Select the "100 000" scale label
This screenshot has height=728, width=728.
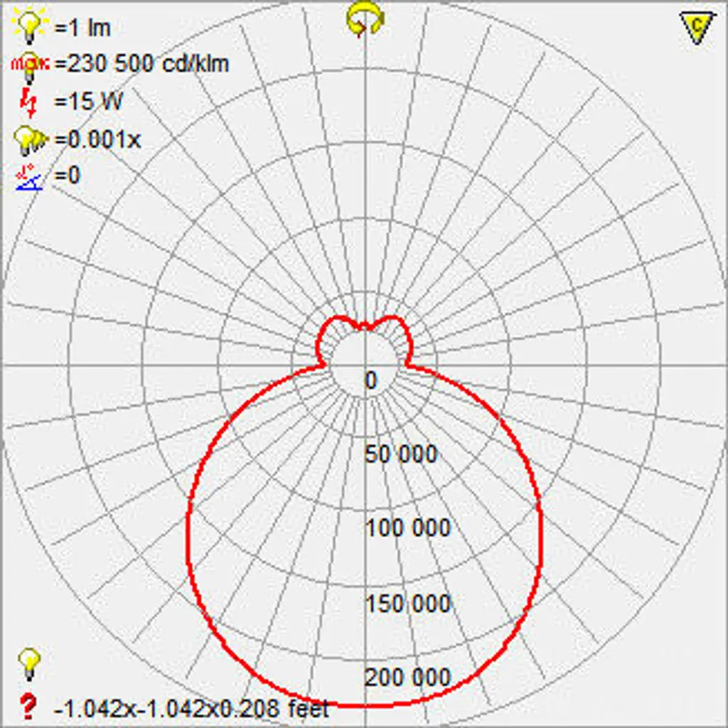[x=408, y=528]
